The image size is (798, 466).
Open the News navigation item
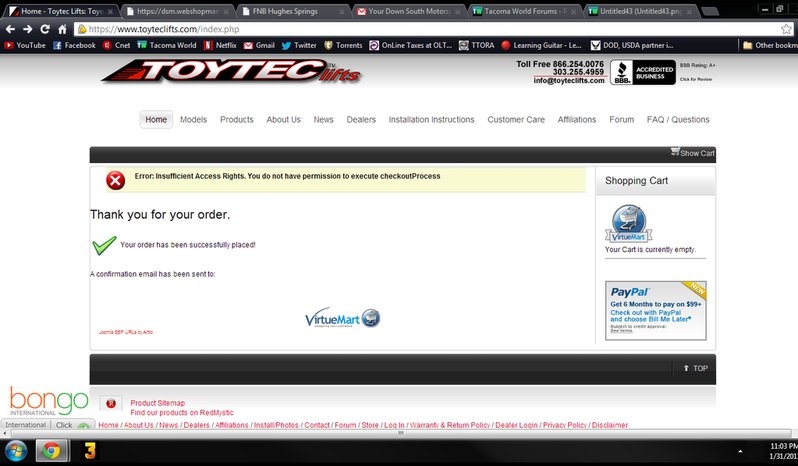pyautogui.click(x=323, y=120)
